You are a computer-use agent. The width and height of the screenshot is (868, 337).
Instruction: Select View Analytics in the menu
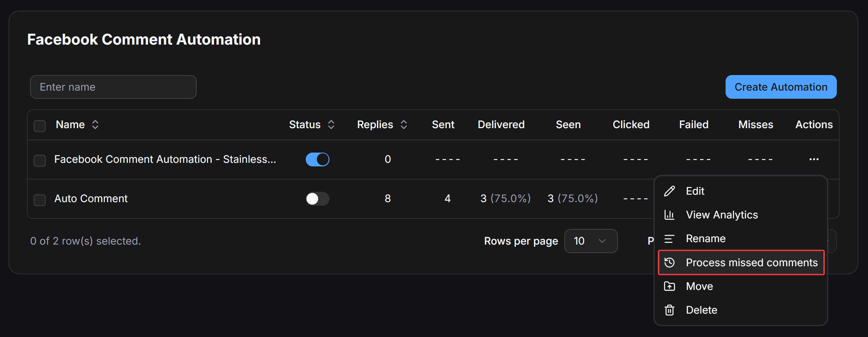[741, 215]
